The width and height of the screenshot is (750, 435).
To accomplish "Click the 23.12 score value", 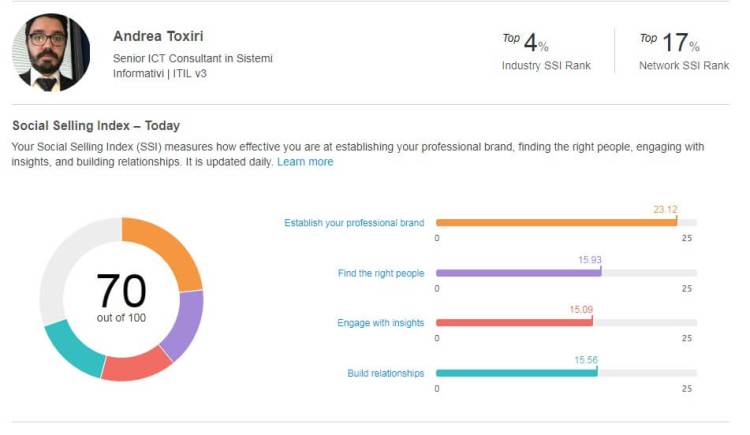I will coord(665,209).
